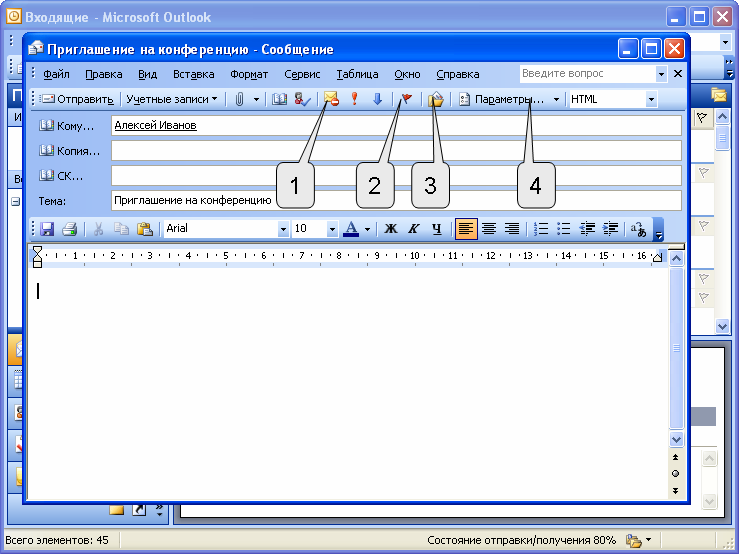Click the numbered list icon
The height and width of the screenshot is (554, 739).
point(541,229)
